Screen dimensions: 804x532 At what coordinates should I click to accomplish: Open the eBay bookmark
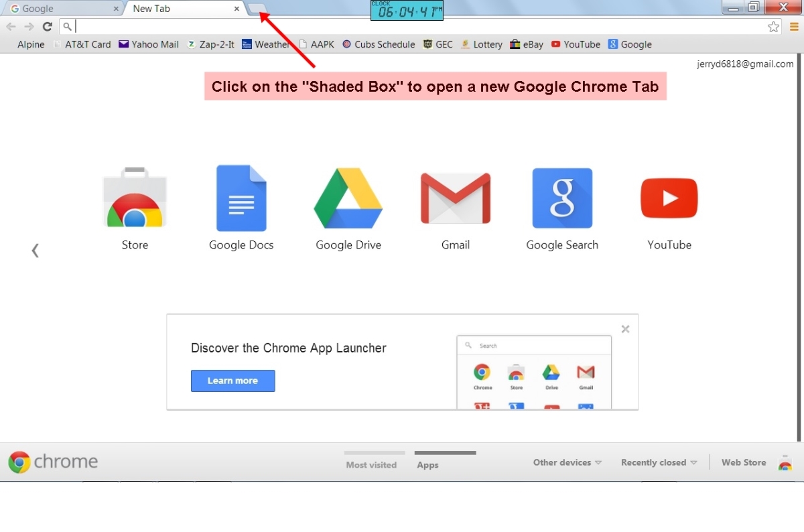point(527,44)
